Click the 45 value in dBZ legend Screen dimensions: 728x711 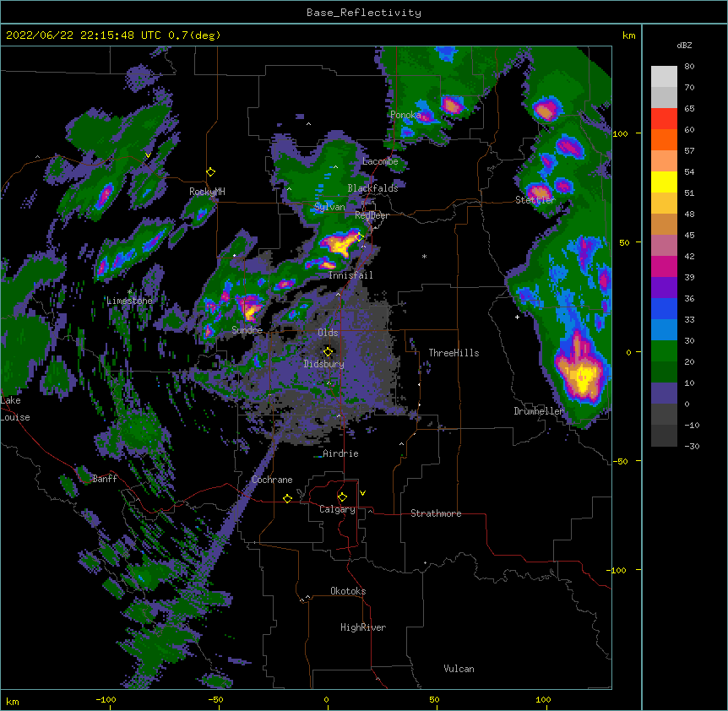(x=689, y=236)
